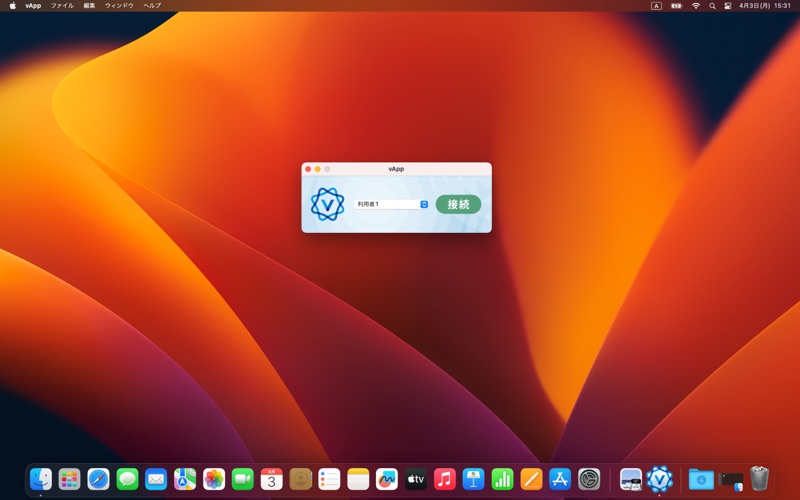Open Launchpad from the Dock

(69, 480)
